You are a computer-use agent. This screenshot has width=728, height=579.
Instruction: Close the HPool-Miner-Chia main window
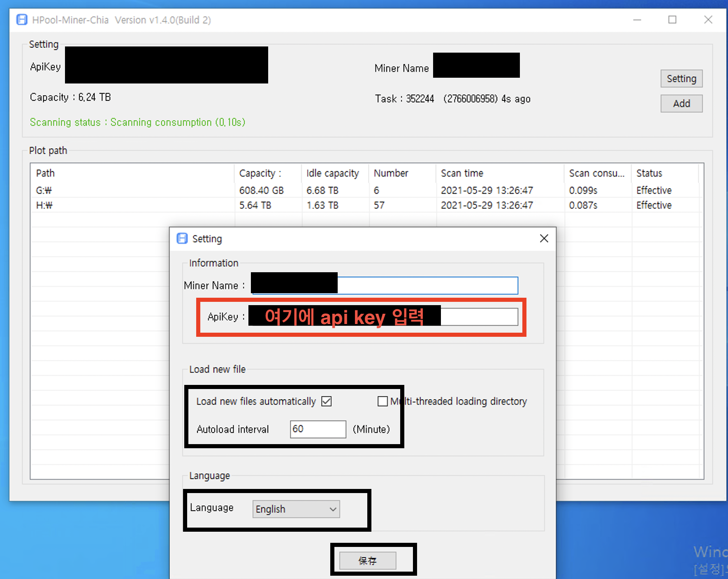pyautogui.click(x=708, y=20)
